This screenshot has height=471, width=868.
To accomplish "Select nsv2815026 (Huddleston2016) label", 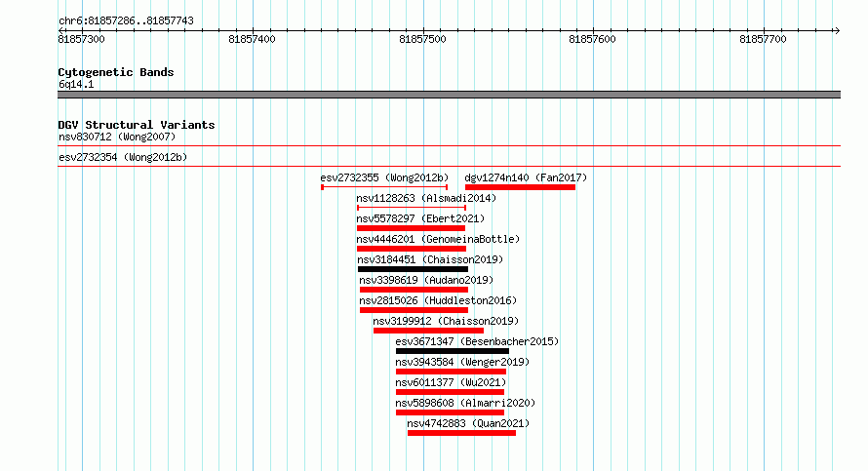I will pos(438,300).
